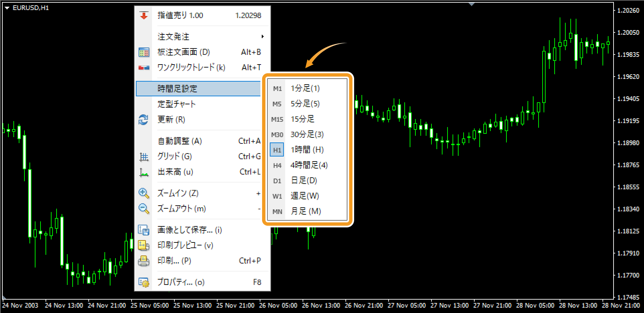This screenshot has width=644, height=313.
Task: Click the W1 timeframe icon
Action: click(277, 196)
